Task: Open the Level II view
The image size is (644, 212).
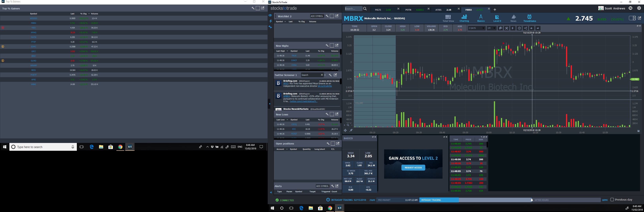Action: 497,18
